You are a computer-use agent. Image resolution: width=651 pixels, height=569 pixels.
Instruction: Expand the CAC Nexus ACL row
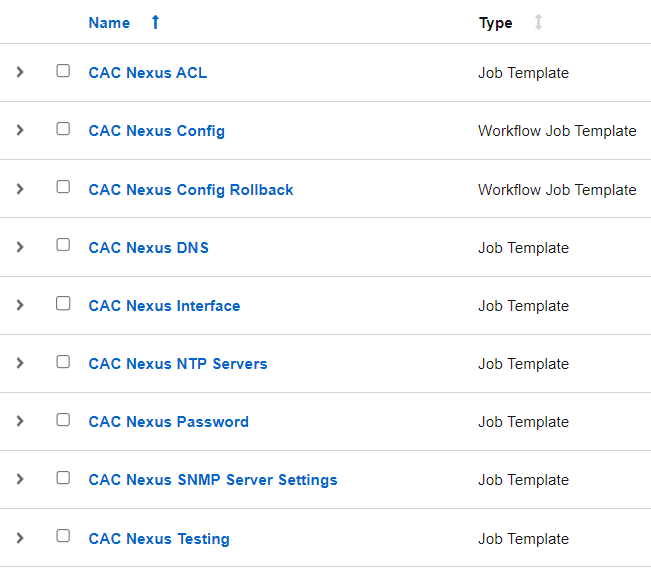coord(20,72)
